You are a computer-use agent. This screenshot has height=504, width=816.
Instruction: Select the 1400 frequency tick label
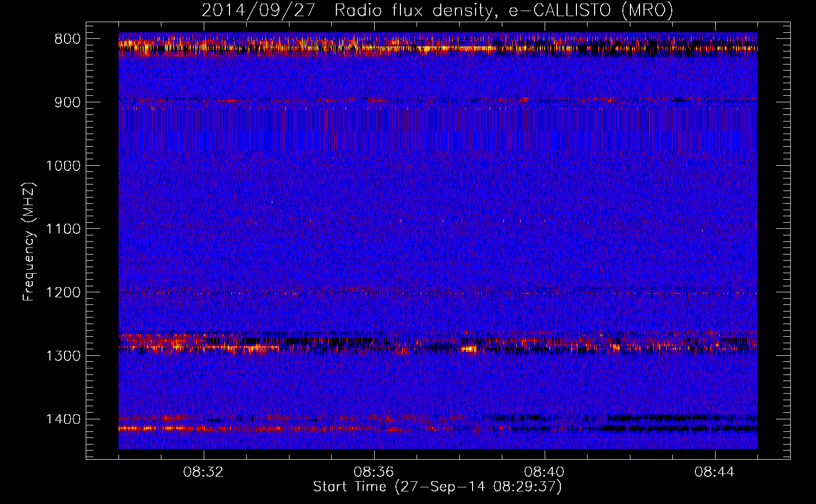tap(63, 419)
